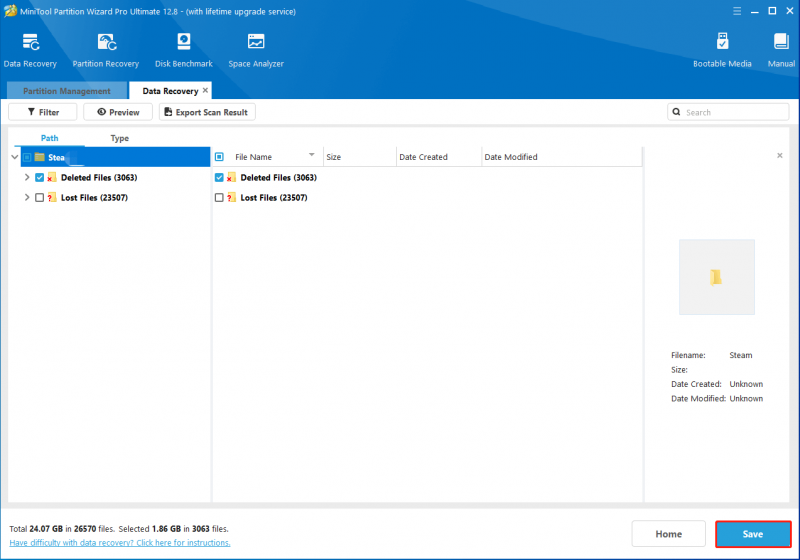
Task: Tick Lost Files checkbox in file list
Action: click(x=219, y=197)
